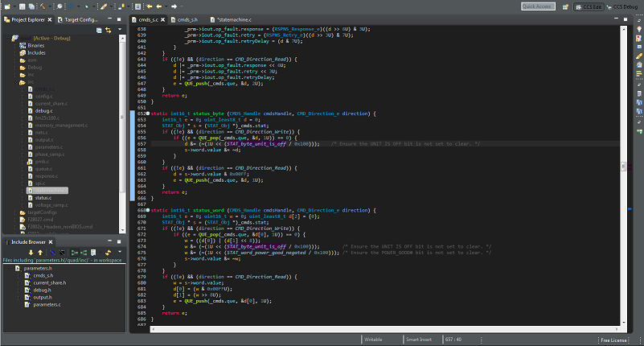
Task: Navigate forward with right arrow icon
Action: click(x=174, y=6)
